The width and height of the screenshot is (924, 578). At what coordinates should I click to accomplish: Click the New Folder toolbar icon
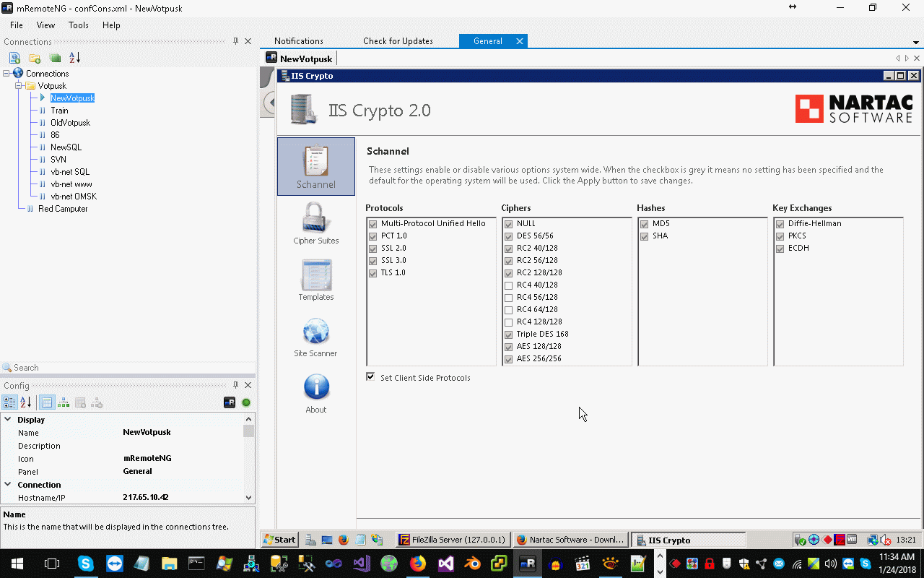tap(35, 58)
